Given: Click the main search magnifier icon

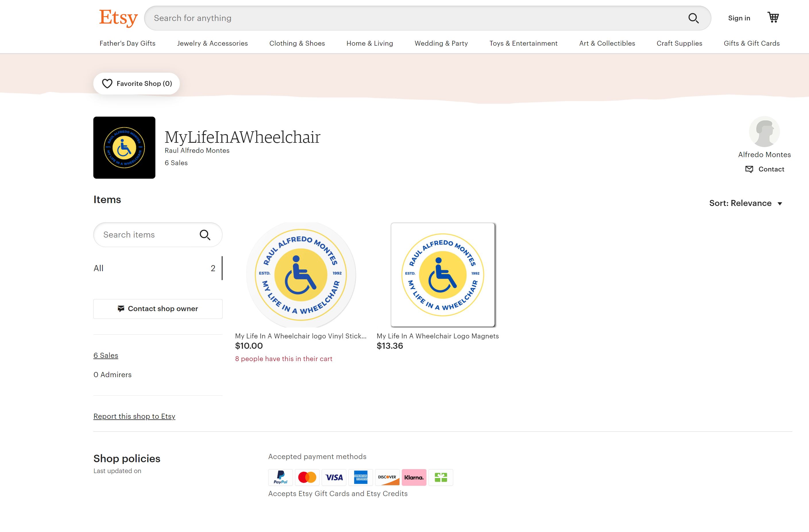Looking at the screenshot, I should 693,18.
